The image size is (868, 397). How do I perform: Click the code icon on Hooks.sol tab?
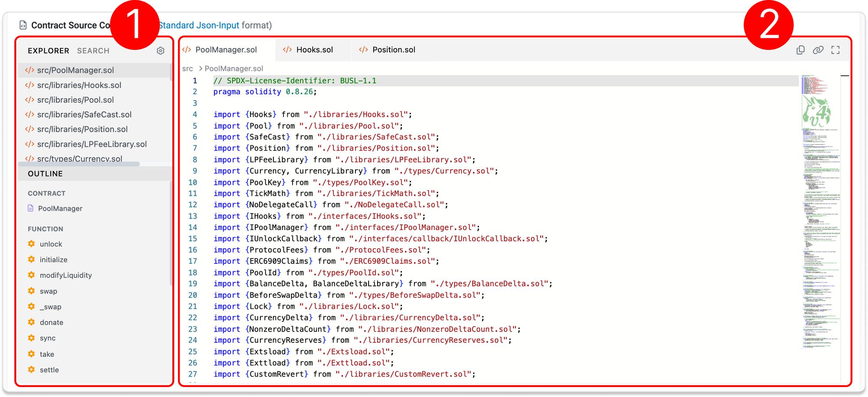point(287,50)
